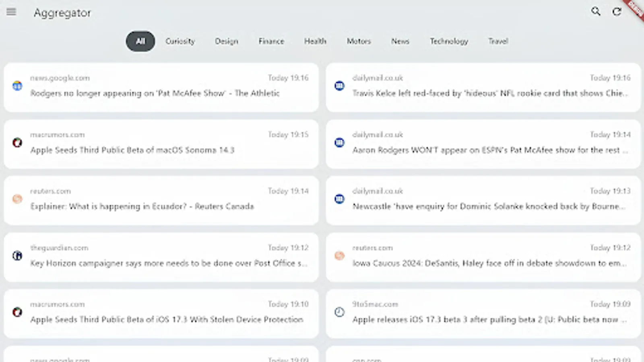Viewport: 644px width, 362px height.
Task: Toggle the Health category filter
Action: coord(315,41)
